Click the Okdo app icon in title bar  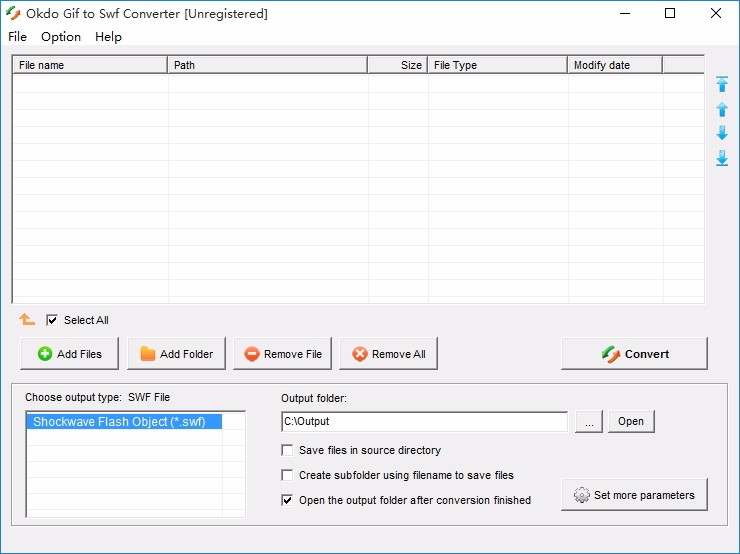coord(13,13)
